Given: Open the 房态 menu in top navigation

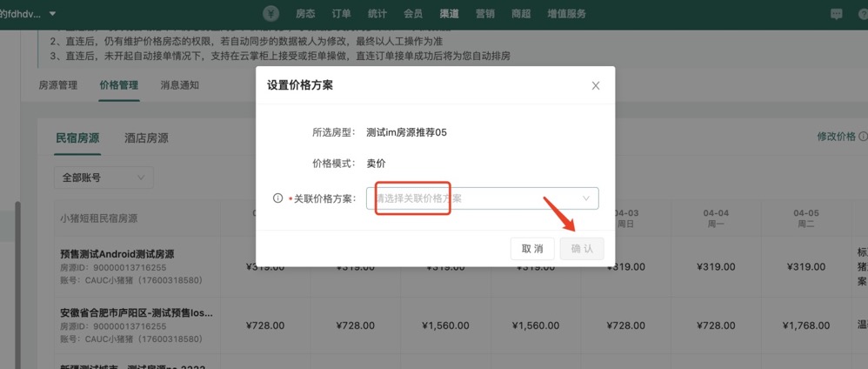Looking at the screenshot, I should 305,14.
